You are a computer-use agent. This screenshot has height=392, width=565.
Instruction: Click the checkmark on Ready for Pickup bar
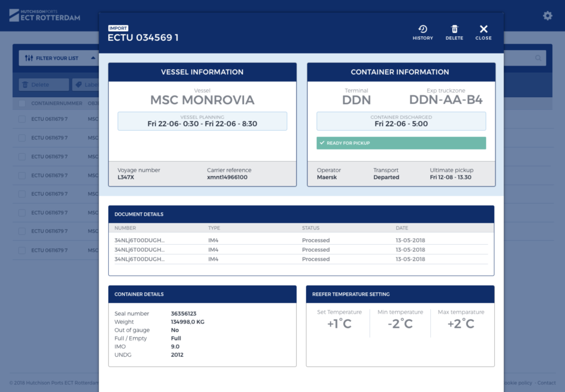coord(321,143)
